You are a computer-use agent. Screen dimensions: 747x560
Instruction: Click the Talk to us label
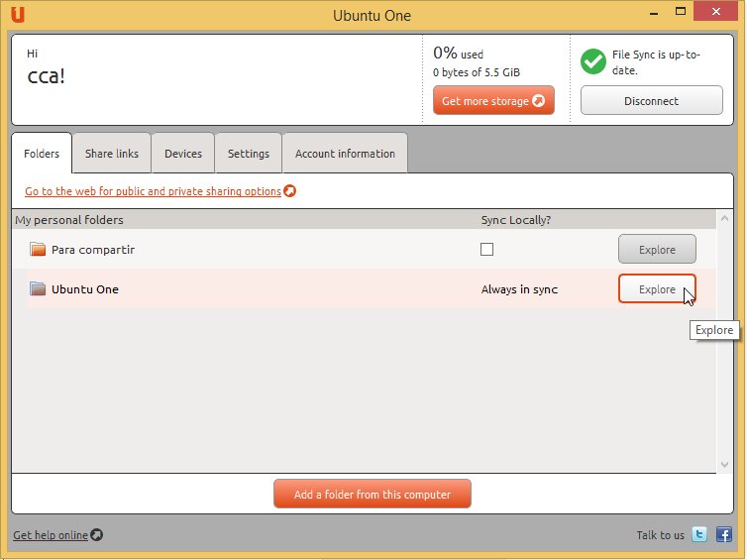click(660, 535)
